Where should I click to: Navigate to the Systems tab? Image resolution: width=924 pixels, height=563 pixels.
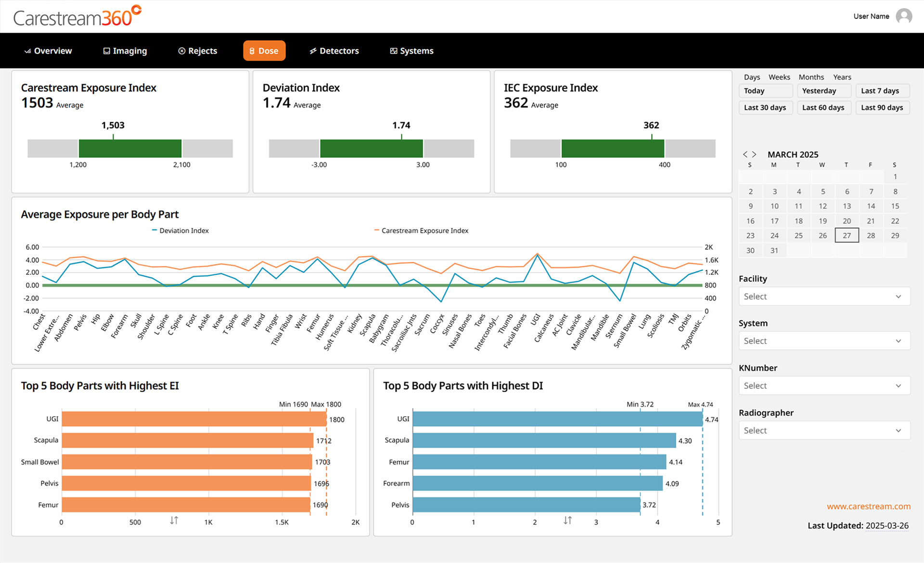411,51
